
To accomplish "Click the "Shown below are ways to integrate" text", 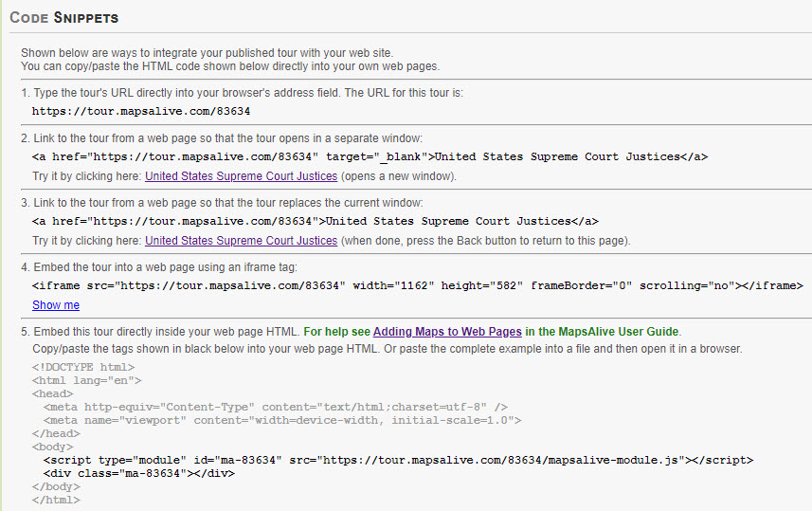I will tap(208, 53).
